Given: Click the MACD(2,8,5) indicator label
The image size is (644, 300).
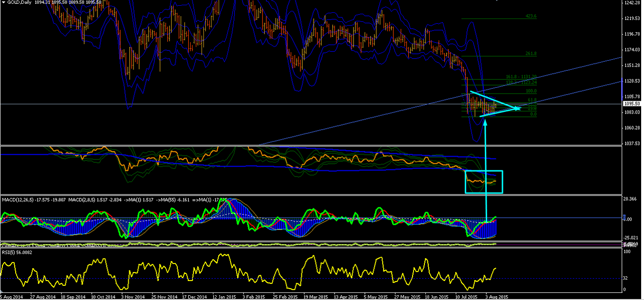Looking at the screenshot, I should [94, 199].
